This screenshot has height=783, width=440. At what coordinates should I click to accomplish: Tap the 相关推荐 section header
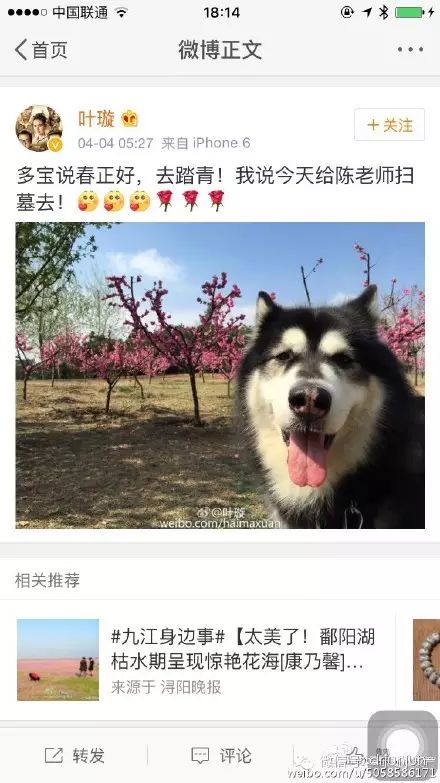[47, 580]
